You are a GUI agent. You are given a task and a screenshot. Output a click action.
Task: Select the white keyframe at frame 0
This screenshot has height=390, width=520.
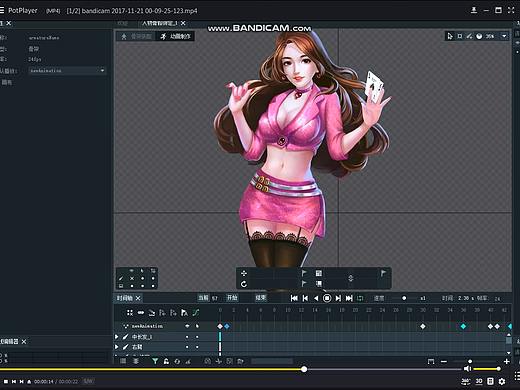tap(220, 326)
